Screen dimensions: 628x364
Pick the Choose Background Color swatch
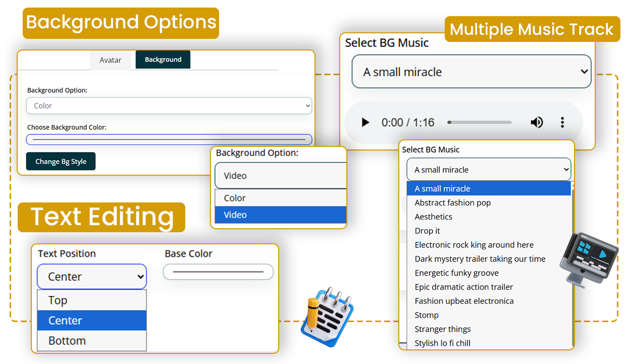click(169, 139)
